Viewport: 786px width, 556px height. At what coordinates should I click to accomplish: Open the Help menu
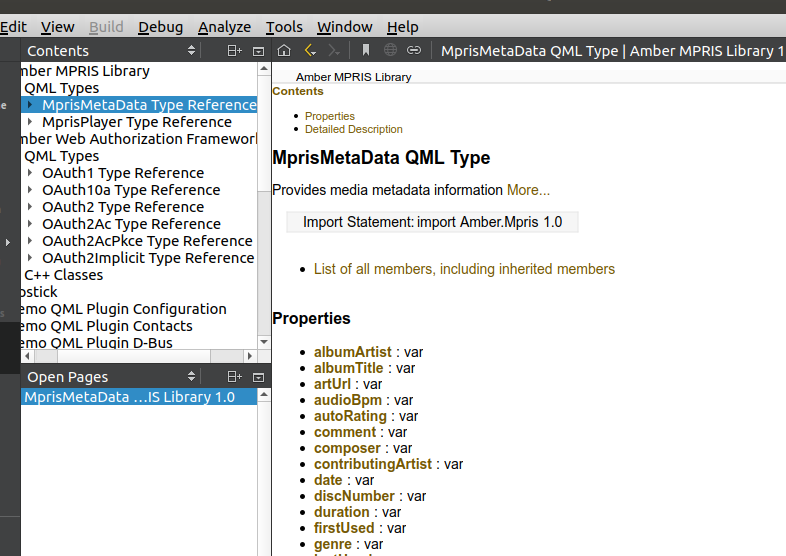coord(403,27)
